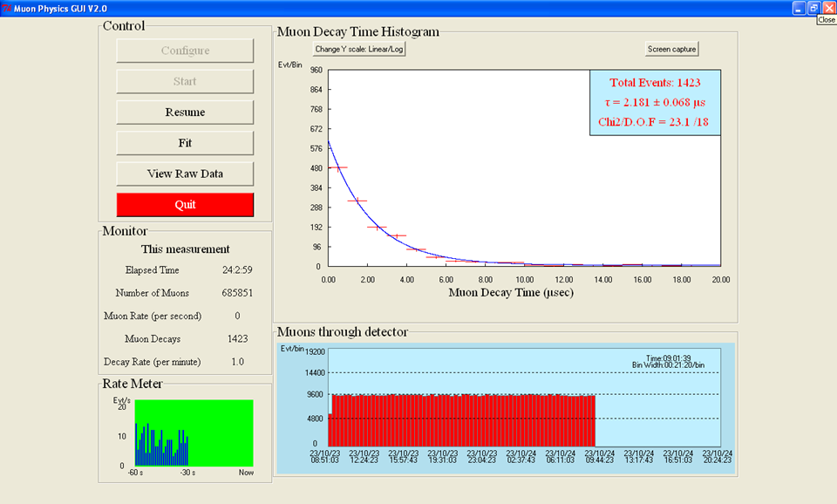Change Y scale between Linear and Log
837x504 pixels.
pos(358,49)
